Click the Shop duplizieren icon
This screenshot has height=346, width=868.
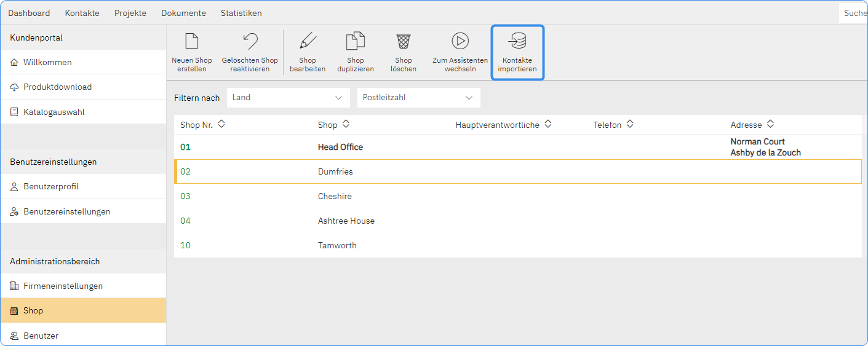[x=355, y=41]
